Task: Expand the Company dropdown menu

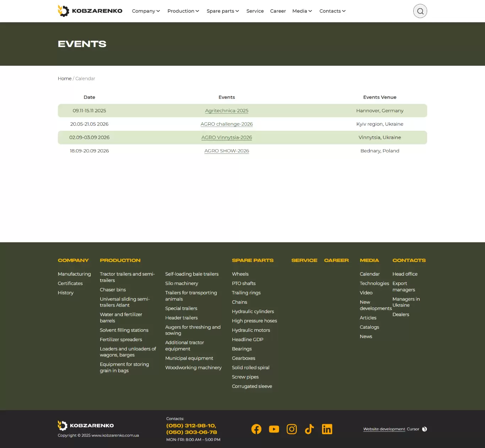Action: pos(146,11)
